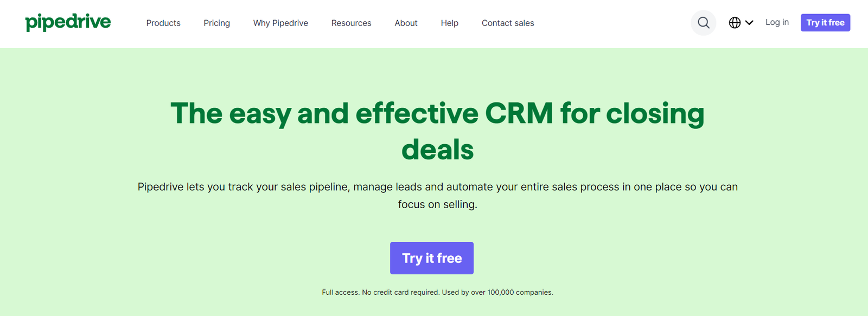Click the 'Full access' footnote text
This screenshot has width=868, height=316.
[x=340, y=292]
